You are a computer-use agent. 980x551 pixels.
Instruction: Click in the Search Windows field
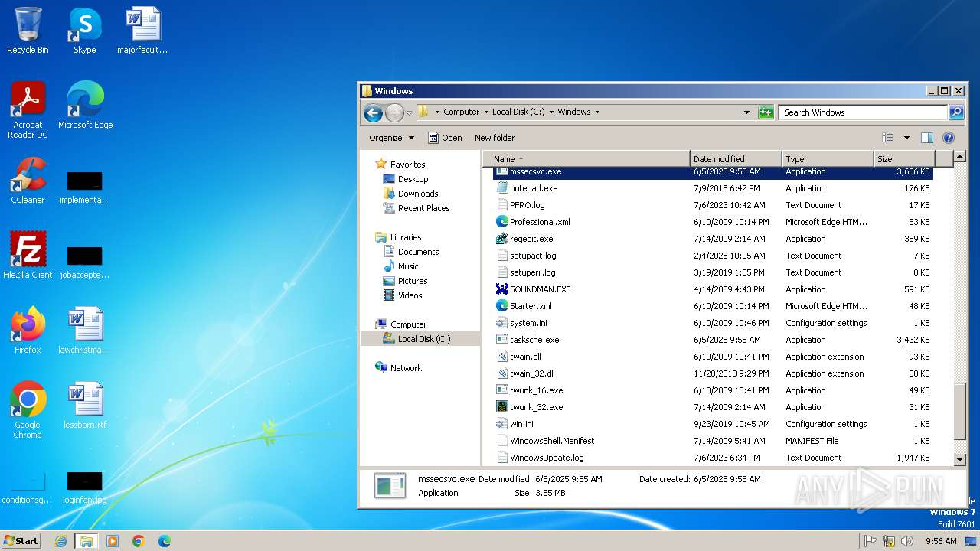pos(864,112)
